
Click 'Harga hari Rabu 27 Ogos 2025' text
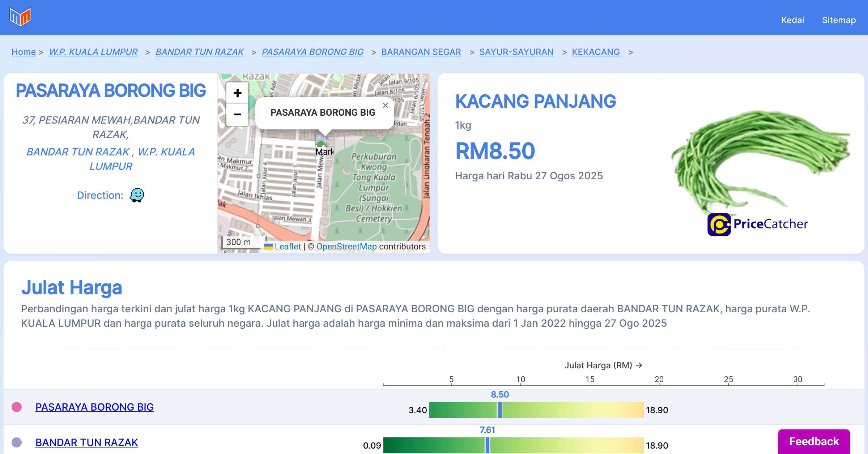[529, 176]
